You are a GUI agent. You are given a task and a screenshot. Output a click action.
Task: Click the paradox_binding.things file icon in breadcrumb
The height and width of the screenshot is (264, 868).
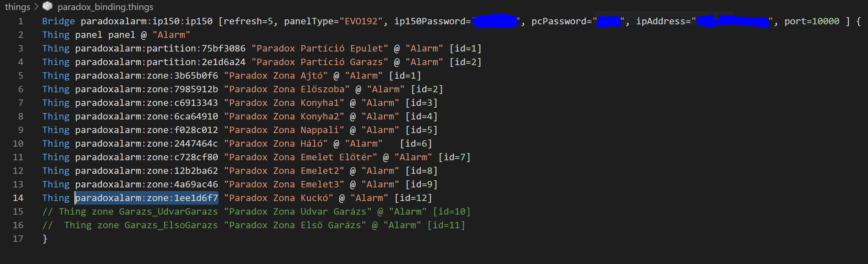click(47, 6)
